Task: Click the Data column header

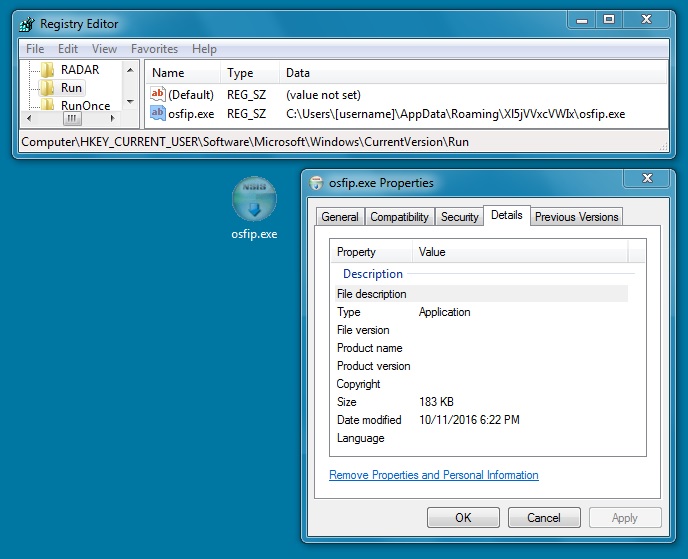Action: [473, 73]
